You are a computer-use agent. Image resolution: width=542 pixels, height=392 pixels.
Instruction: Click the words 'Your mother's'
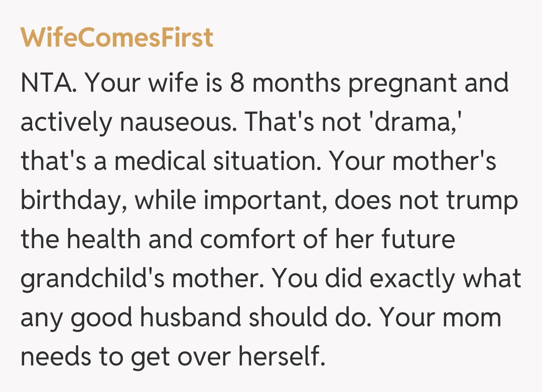413,161
